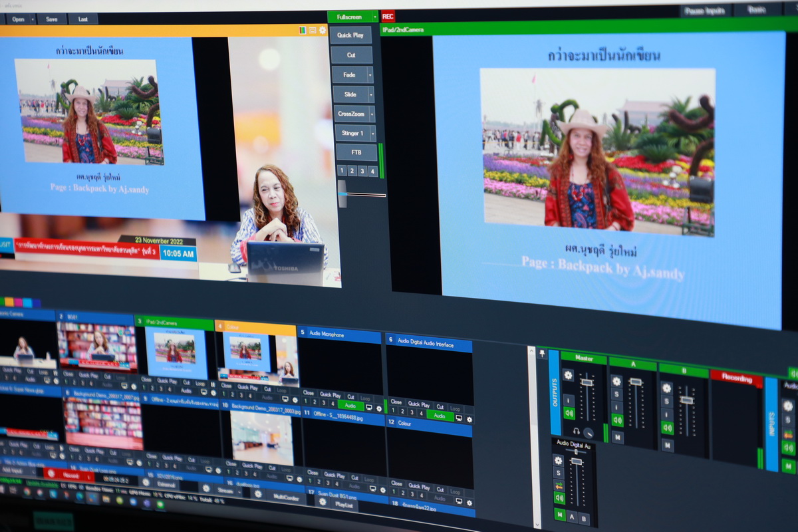This screenshot has width=798, height=532.
Task: Click monitor icon on Audio Microphone input
Action: [x=369, y=408]
